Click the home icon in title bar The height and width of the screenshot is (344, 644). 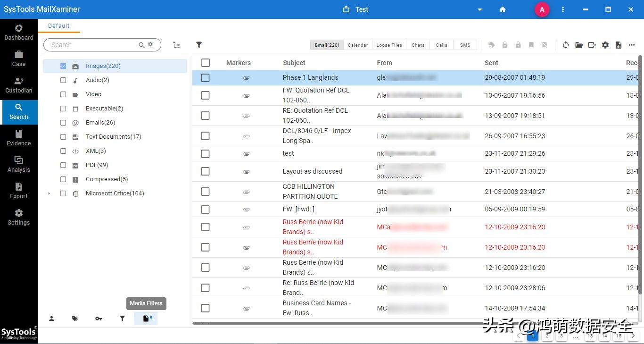503,9
